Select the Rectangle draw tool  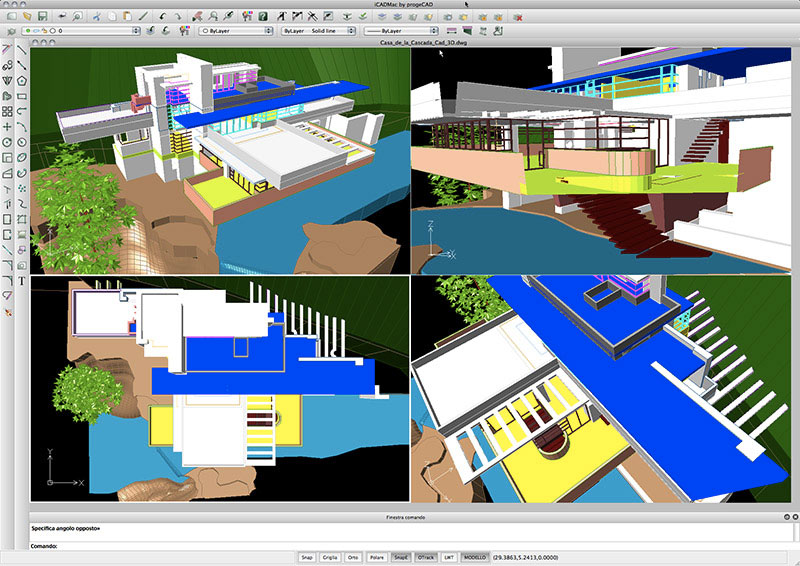22,96
